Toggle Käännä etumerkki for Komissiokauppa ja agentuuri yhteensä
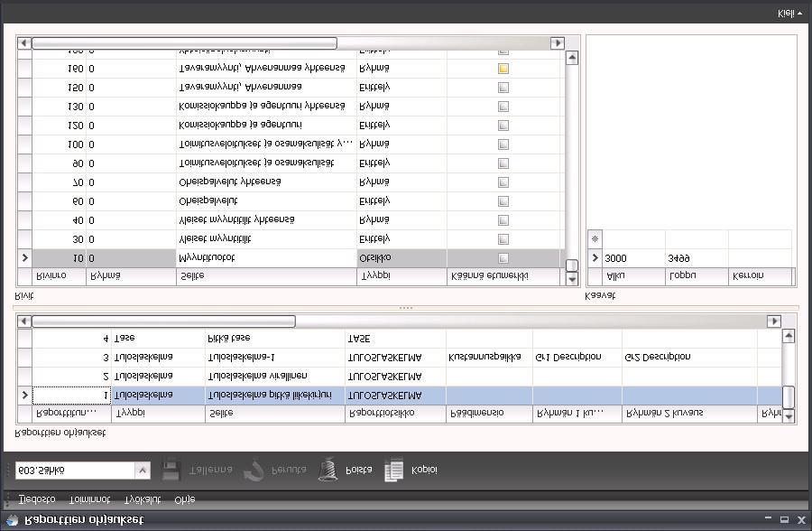Image resolution: width=812 pixels, height=531 pixels. coord(503,107)
